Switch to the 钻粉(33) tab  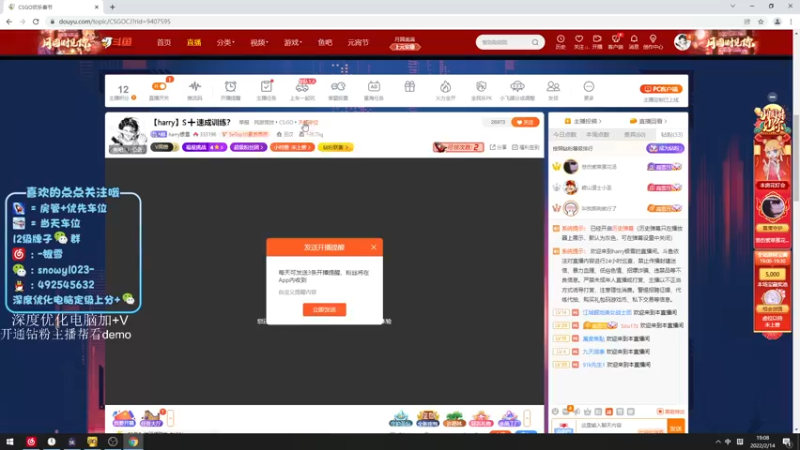671,135
